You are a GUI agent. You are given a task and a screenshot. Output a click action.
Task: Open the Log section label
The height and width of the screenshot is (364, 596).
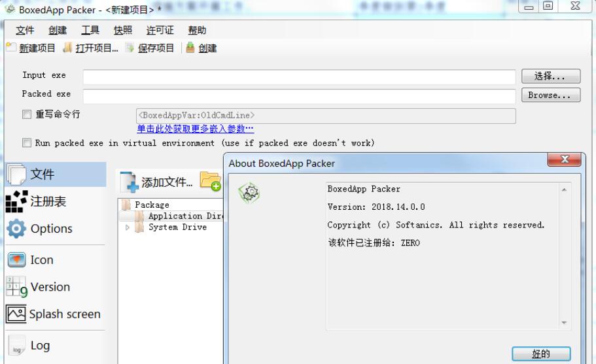pyautogui.click(x=41, y=346)
